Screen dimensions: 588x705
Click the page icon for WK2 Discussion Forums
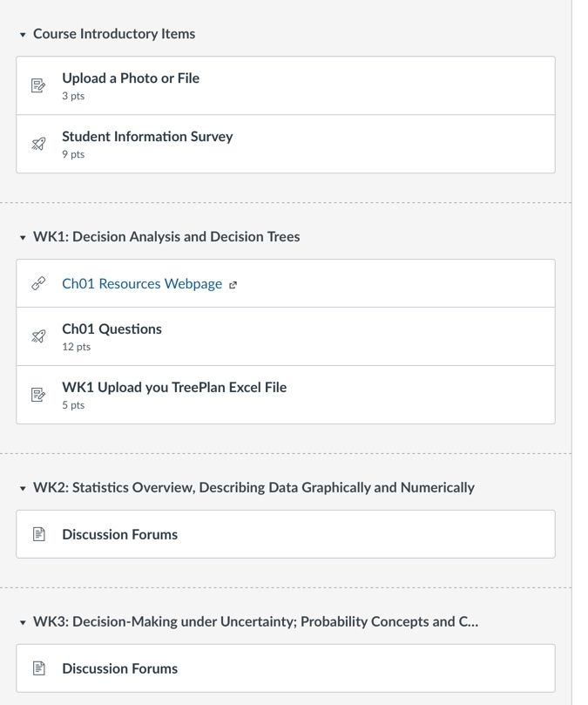pyautogui.click(x=39, y=534)
